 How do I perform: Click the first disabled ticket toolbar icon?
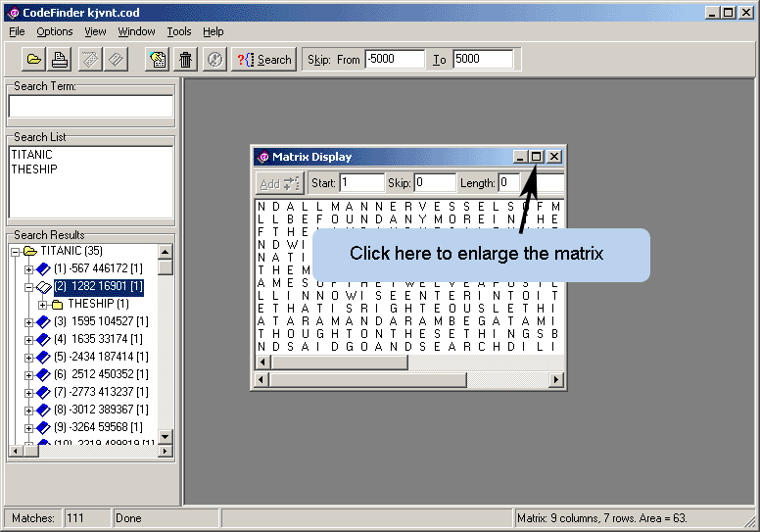tap(90, 60)
